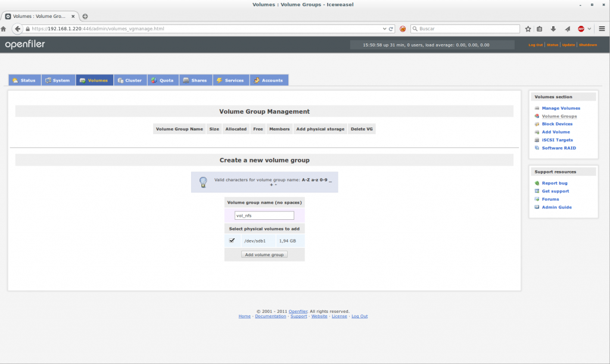
Task: Open downloads via the down-arrow toolbar icon
Action: [553, 29]
